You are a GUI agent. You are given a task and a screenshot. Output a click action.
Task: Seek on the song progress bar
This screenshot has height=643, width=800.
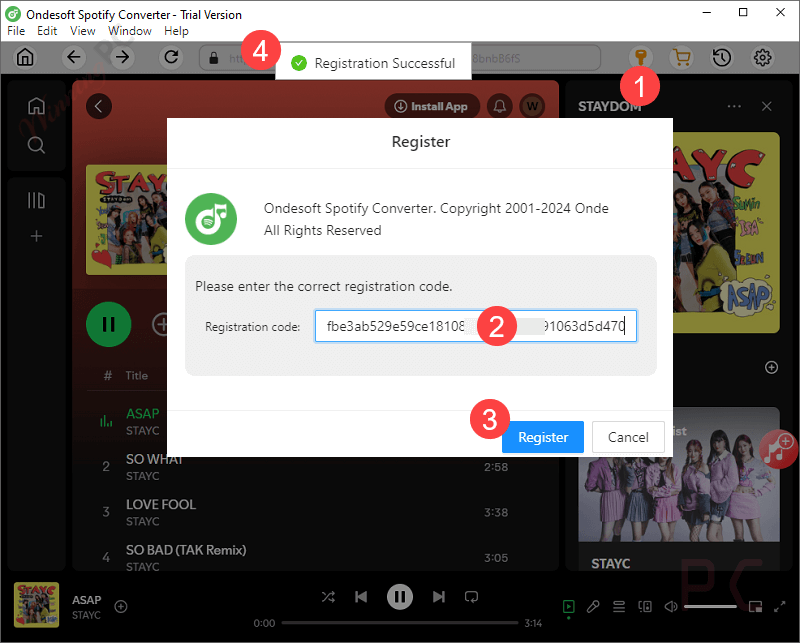pos(399,623)
